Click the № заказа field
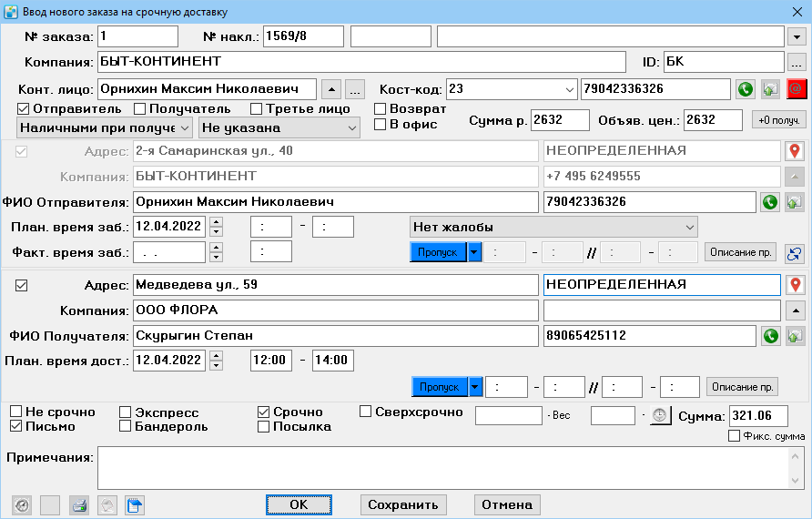 [137, 36]
